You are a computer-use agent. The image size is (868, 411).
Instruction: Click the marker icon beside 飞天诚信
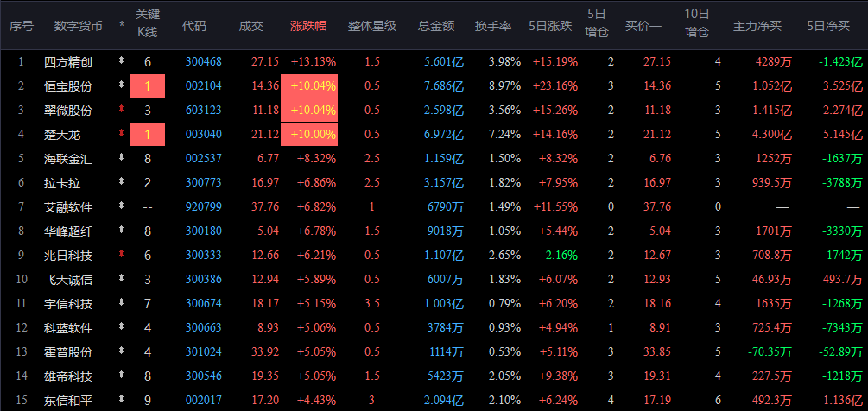click(122, 278)
